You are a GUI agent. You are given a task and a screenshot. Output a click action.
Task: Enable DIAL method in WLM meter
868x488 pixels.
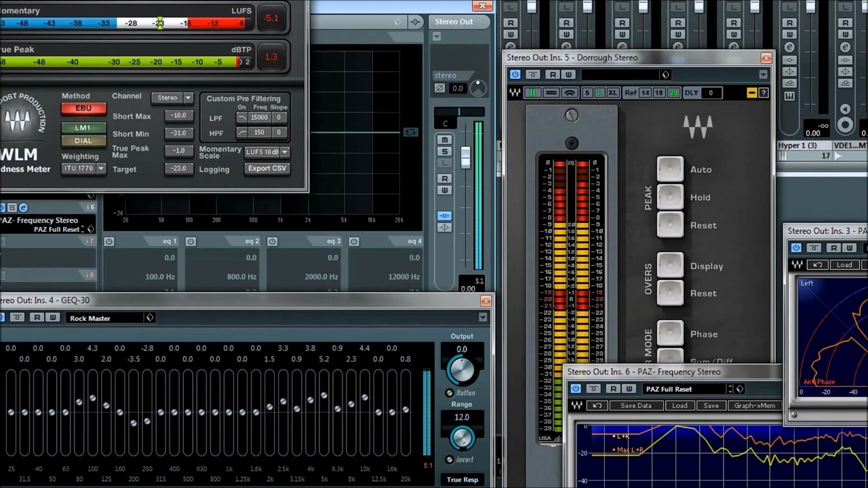[x=83, y=141]
